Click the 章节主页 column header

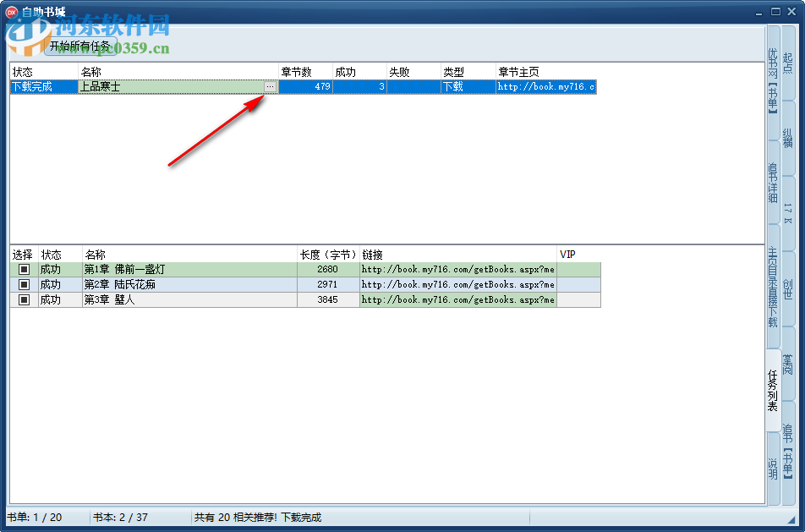pyautogui.click(x=546, y=72)
